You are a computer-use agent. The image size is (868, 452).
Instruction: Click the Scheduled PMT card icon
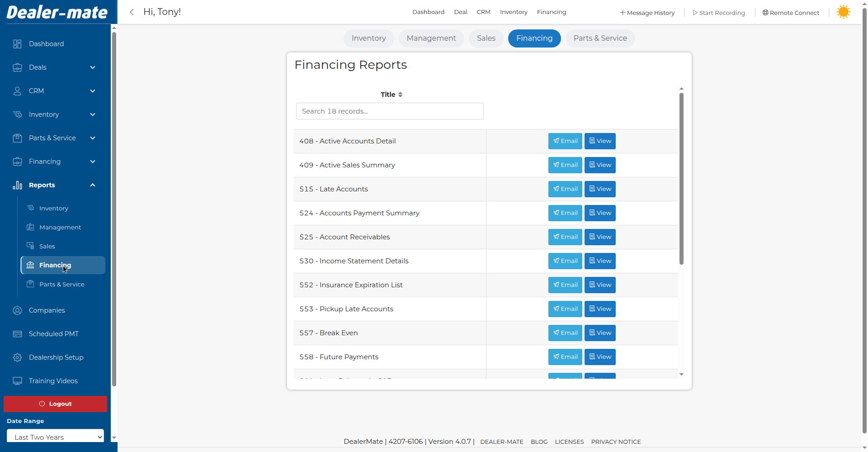17,334
